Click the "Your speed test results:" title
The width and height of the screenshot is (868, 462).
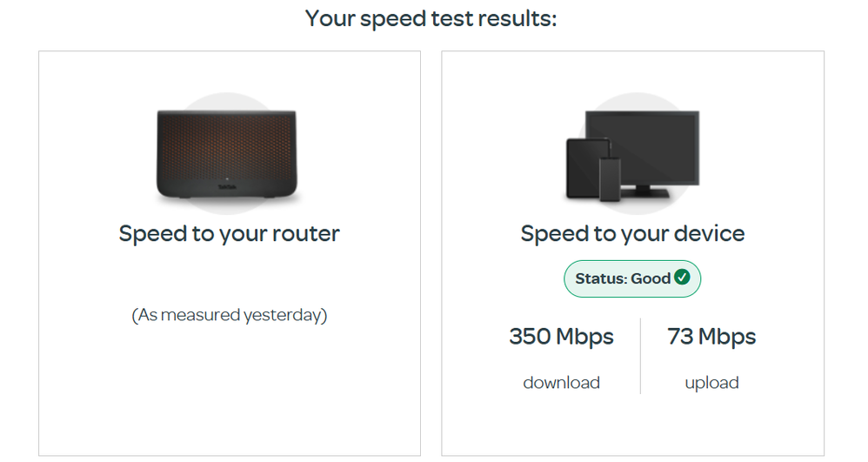tap(431, 18)
